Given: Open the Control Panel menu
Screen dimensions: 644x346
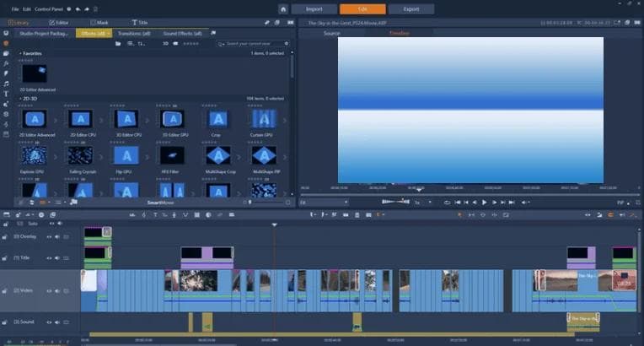Looking at the screenshot, I should tap(48, 9).
